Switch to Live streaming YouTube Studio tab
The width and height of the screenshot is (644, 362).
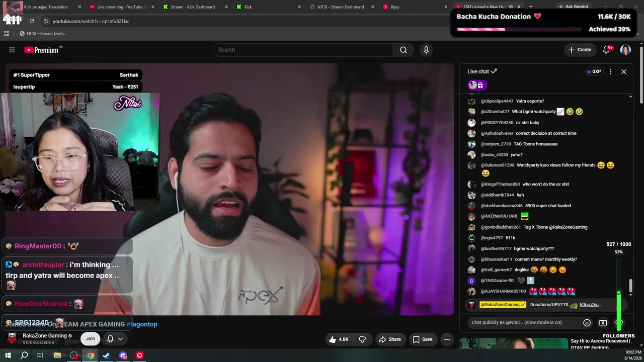tap(121, 7)
